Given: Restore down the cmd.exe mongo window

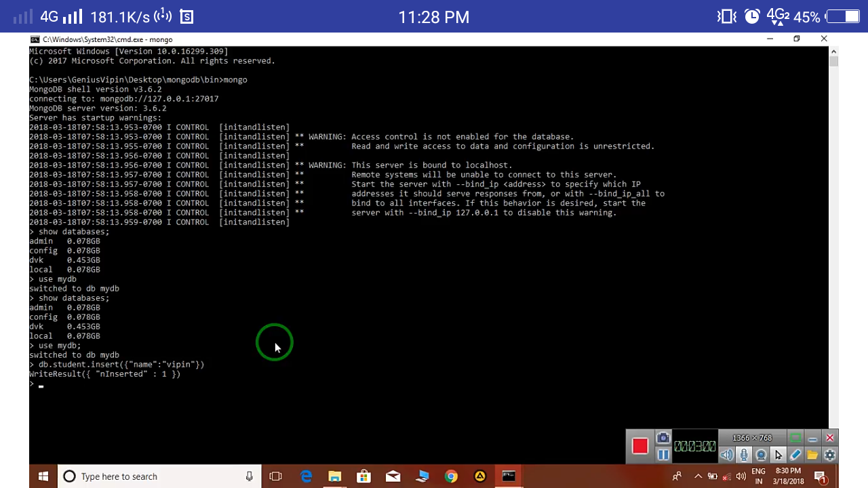Looking at the screenshot, I should click(x=797, y=39).
